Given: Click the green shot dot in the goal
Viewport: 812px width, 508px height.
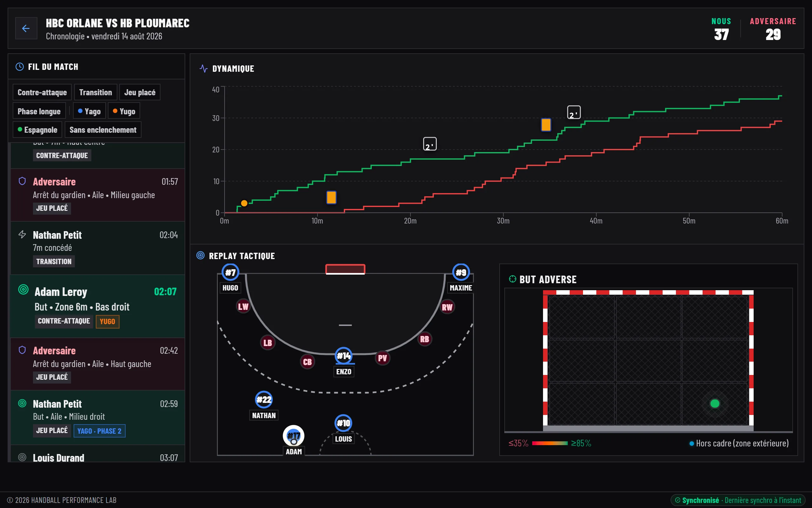Looking at the screenshot, I should click(715, 403).
